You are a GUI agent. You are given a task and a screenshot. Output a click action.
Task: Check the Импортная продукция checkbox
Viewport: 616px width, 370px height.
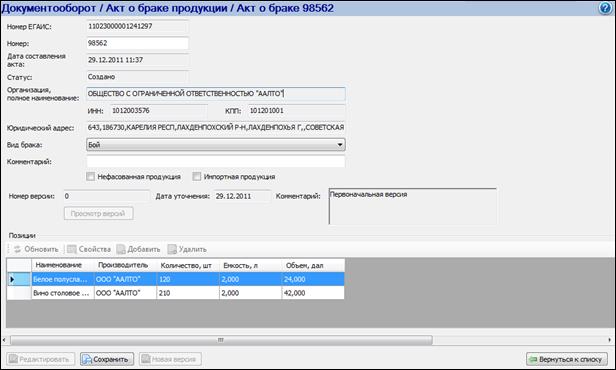pos(196,177)
